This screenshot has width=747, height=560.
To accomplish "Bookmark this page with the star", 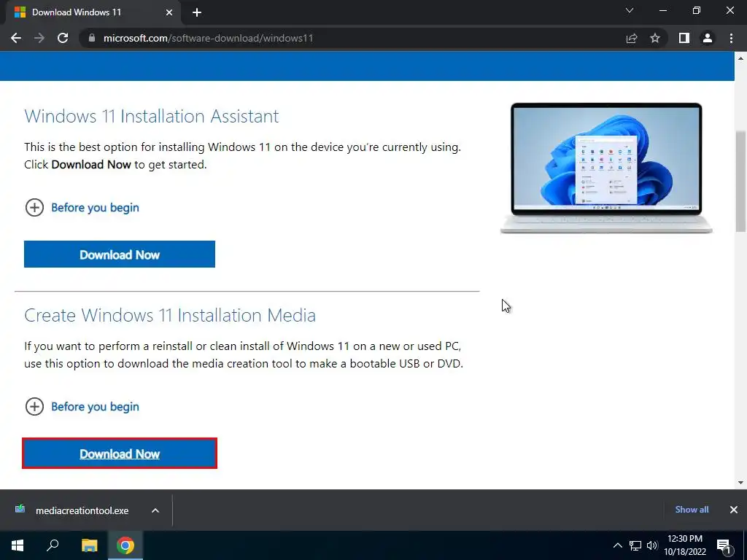I will (x=655, y=38).
